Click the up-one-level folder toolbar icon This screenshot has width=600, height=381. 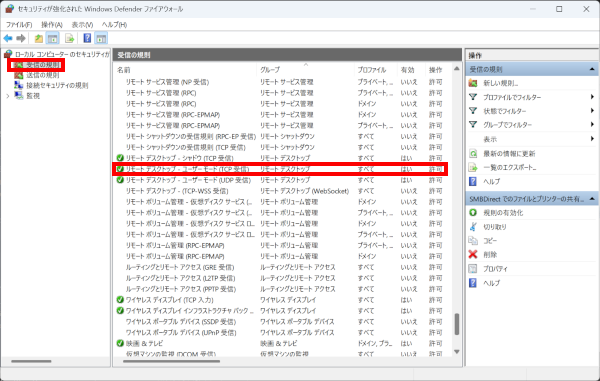(x=39, y=38)
